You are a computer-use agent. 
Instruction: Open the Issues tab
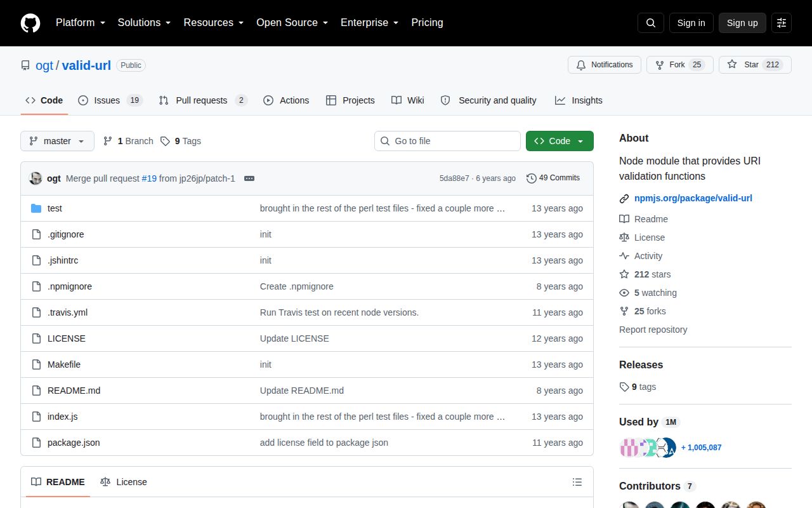[110, 100]
